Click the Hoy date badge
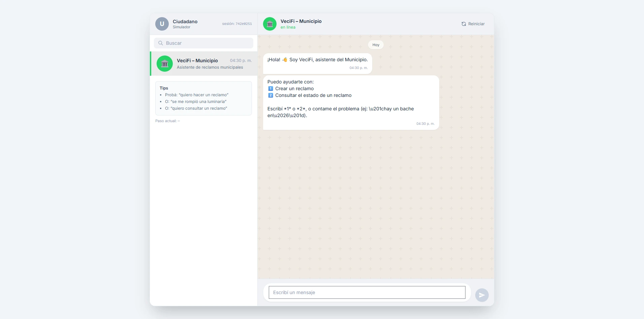 tap(376, 45)
